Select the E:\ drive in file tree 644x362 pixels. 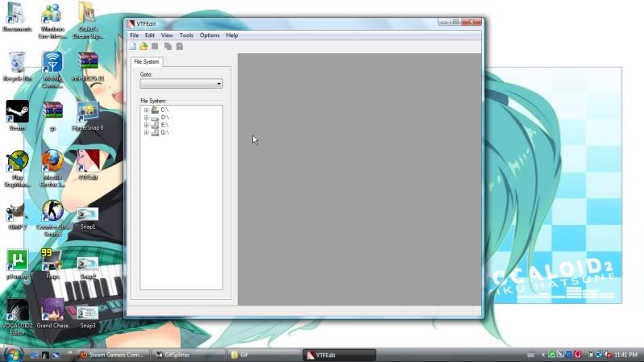point(164,125)
